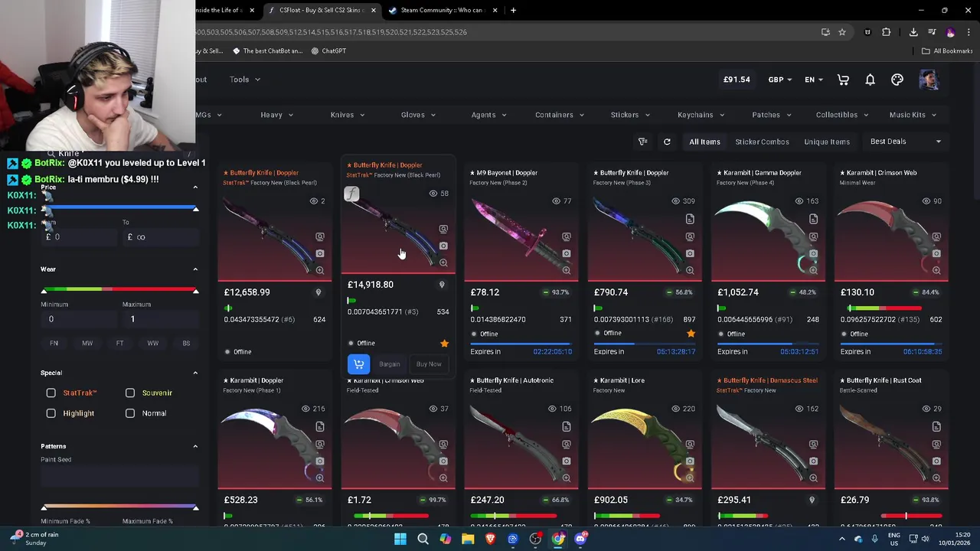
Task: Click Buy Now on £14,918.80 knife
Action: [x=429, y=364]
